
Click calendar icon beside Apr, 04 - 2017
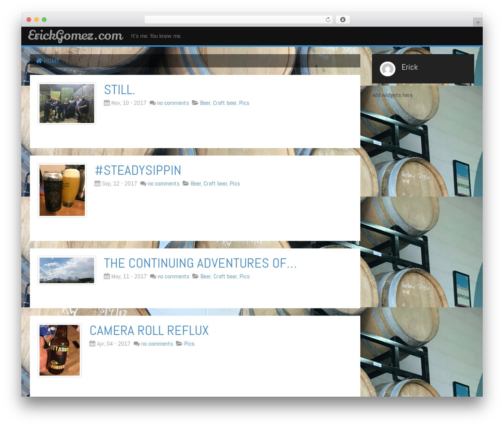93,344
